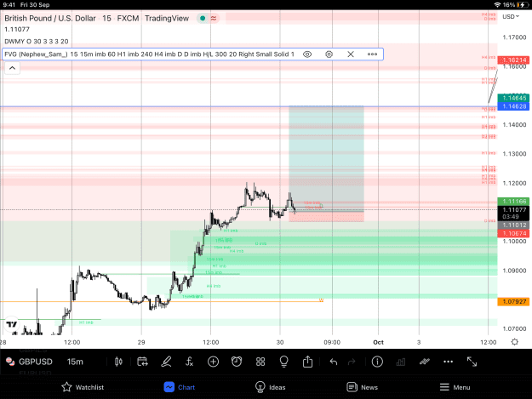Screen dimensions: 532x399
Task: Tap the multi-line drawing icon in toolbar
Action: tap(425, 362)
